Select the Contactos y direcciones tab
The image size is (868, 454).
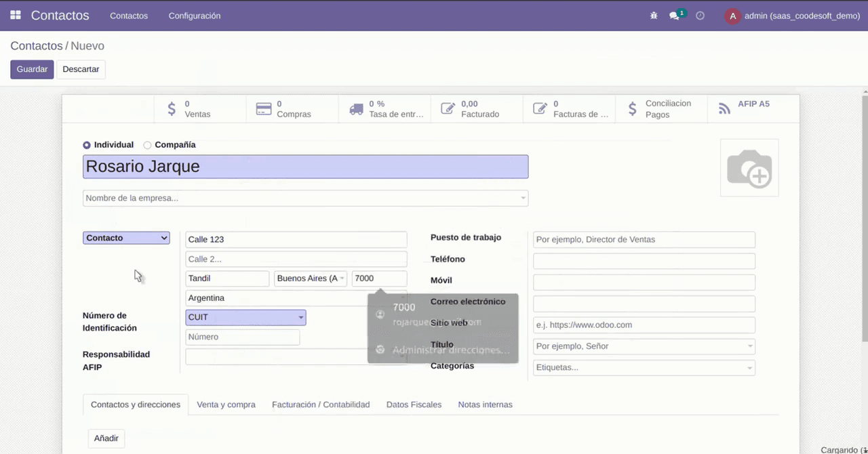[136, 405]
